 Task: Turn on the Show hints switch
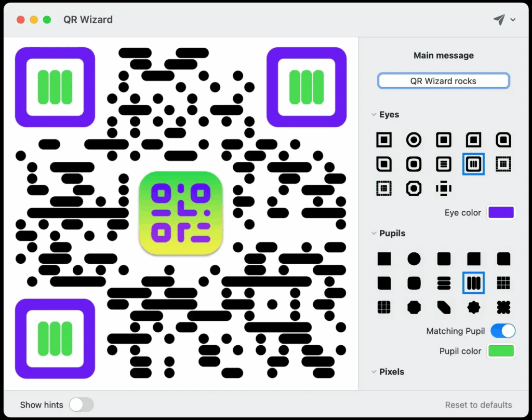pyautogui.click(x=82, y=404)
